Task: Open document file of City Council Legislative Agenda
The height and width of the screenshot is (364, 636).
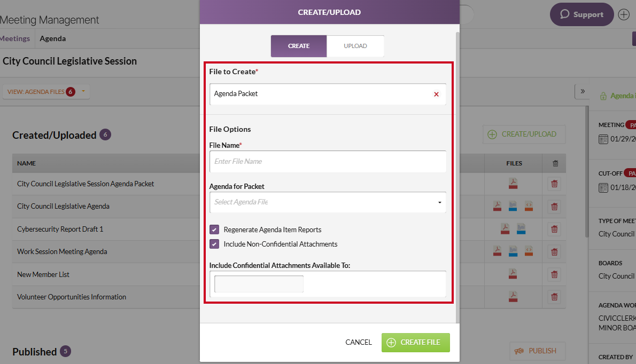Action: pyautogui.click(x=513, y=206)
